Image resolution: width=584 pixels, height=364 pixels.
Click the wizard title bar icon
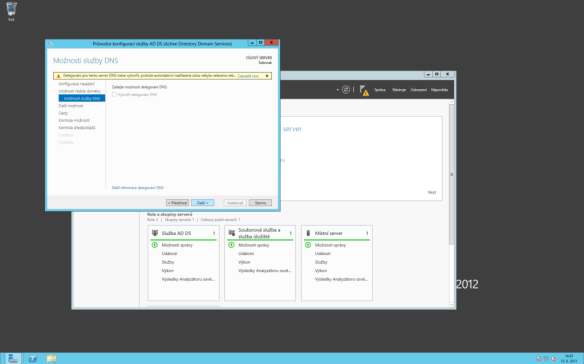pyautogui.click(x=50, y=44)
